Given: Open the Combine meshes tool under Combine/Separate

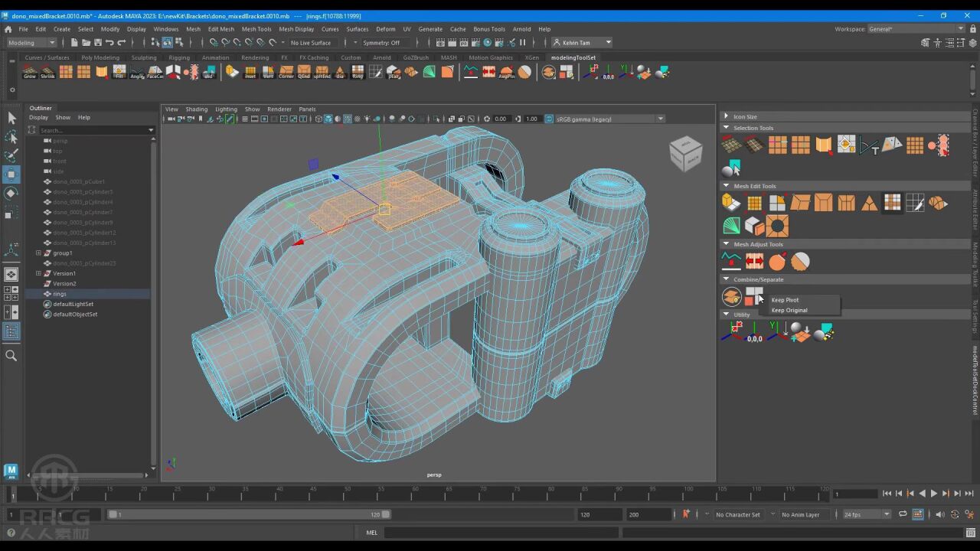Looking at the screenshot, I should [x=730, y=297].
